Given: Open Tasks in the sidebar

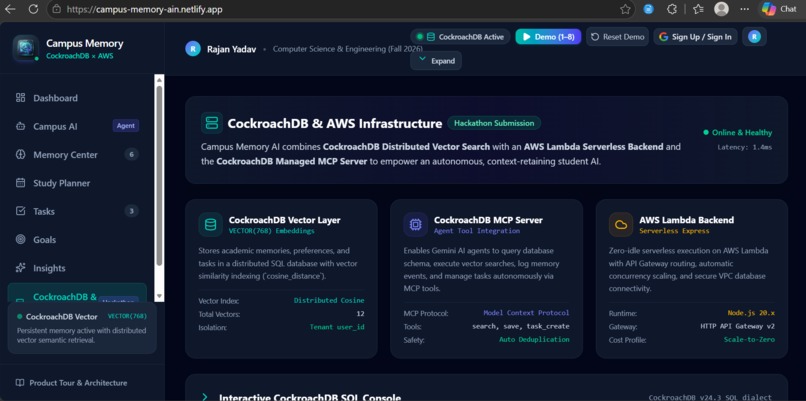Looking at the screenshot, I should (77, 211).
